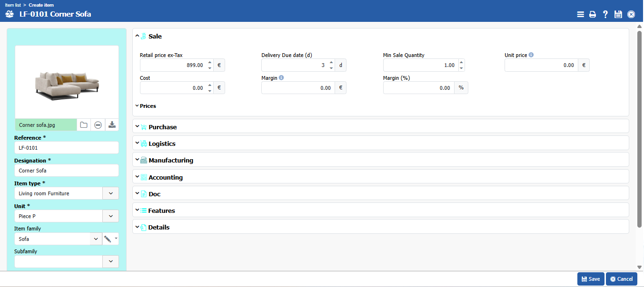Click the pencil edit icon beside Item family
This screenshot has height=287, width=644.
tap(108, 239)
